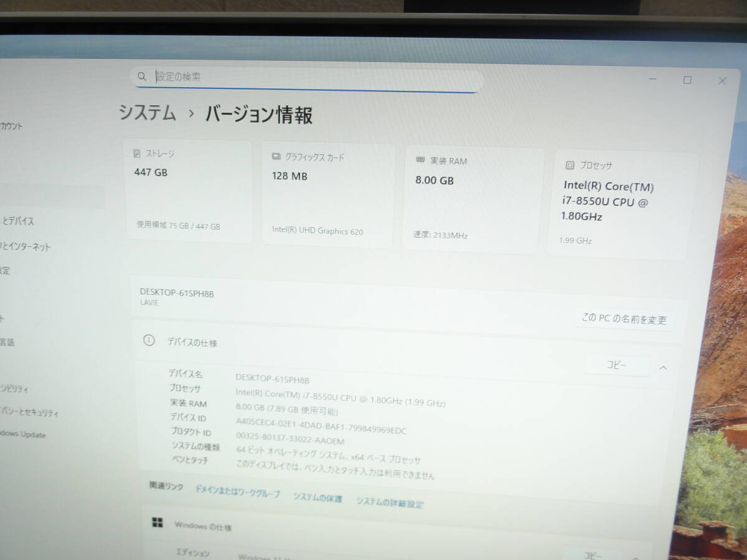Select the アカウント sidebar item
The image size is (747, 560).
pos(11,126)
